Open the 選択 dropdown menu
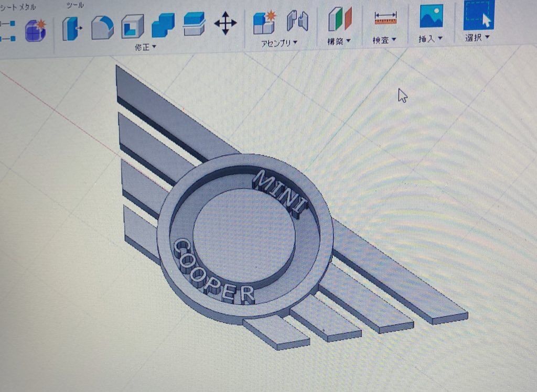 (477, 37)
